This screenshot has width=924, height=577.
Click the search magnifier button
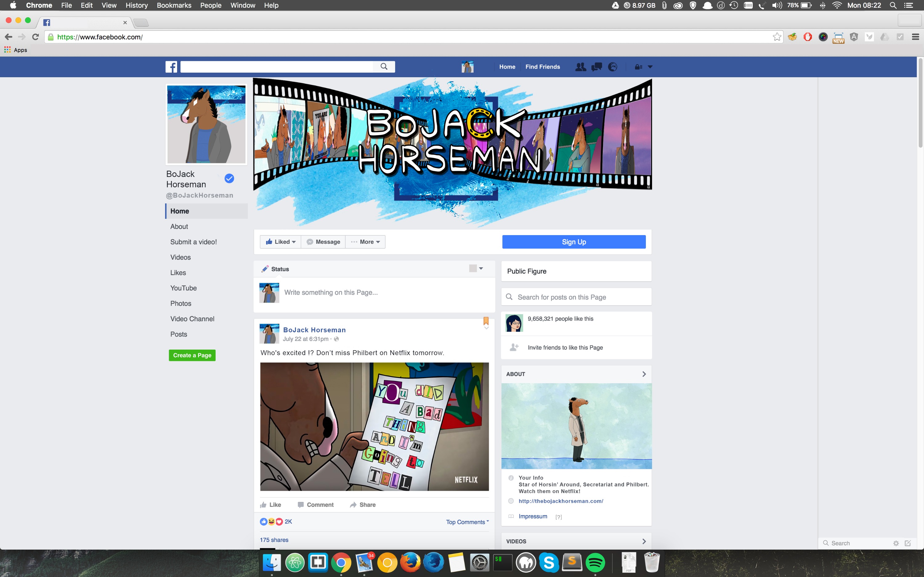(x=384, y=67)
